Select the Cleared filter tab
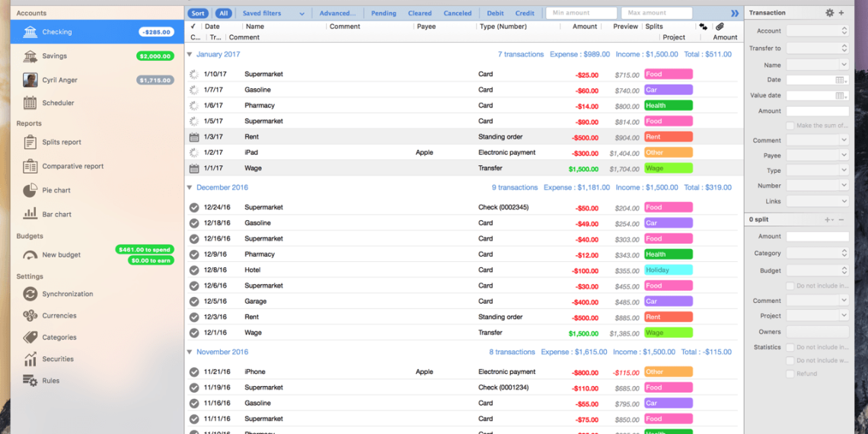This screenshot has height=434, width=868. (x=420, y=13)
